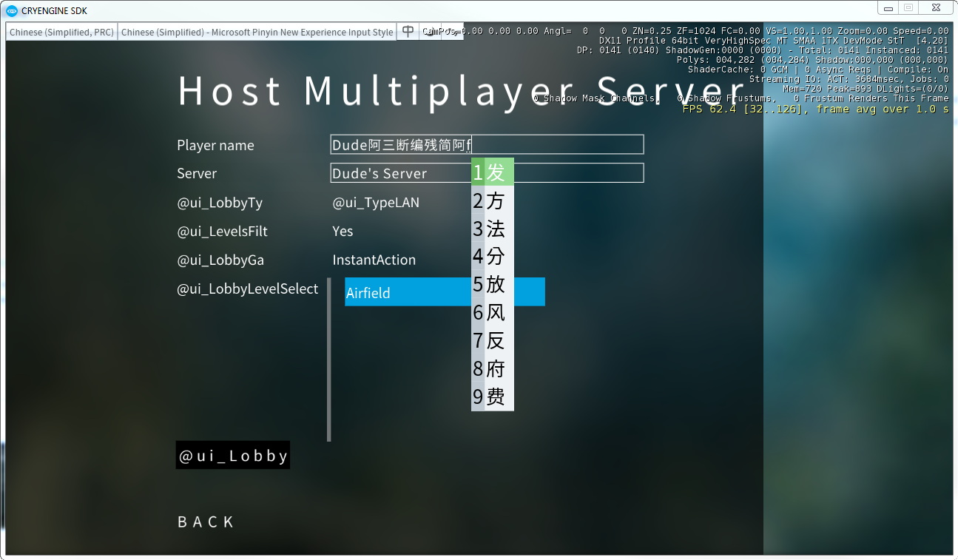Choose candidate 9 费 from the list
This screenshot has height=560, width=958.
[493, 397]
